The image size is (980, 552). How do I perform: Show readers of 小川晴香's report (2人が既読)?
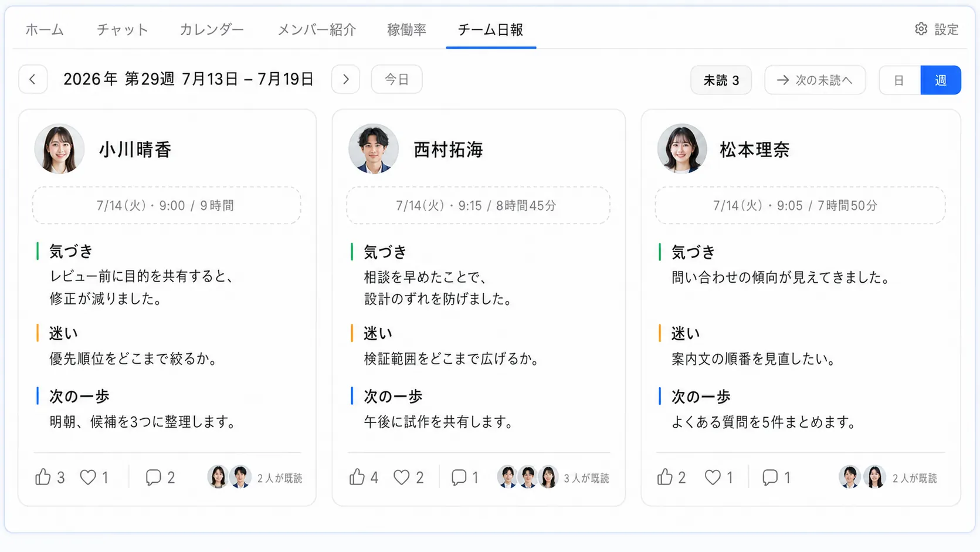tap(255, 478)
